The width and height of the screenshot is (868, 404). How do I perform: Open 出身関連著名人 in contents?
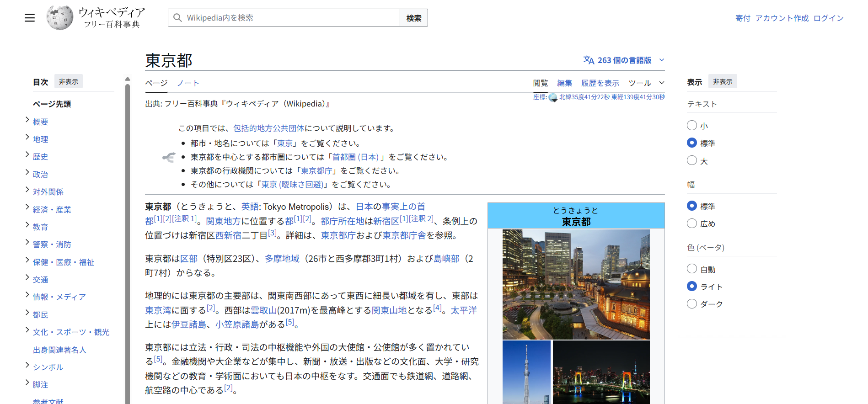(x=59, y=350)
